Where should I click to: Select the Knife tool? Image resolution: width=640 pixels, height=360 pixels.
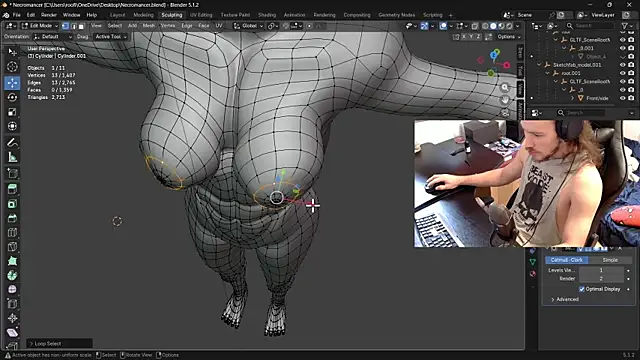pos(12,247)
